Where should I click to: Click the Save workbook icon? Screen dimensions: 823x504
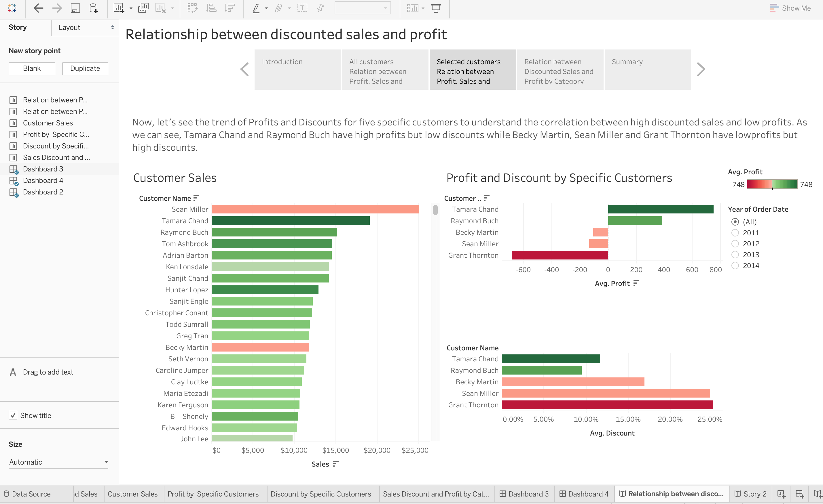point(75,8)
